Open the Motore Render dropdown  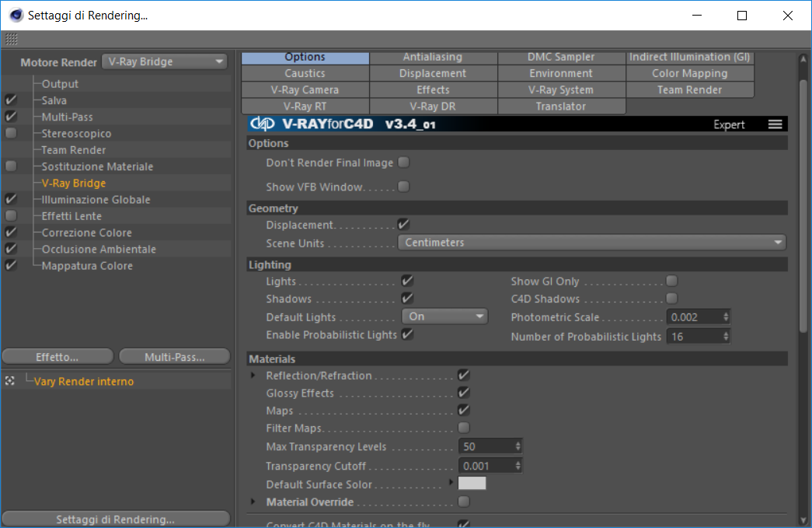tap(165, 61)
